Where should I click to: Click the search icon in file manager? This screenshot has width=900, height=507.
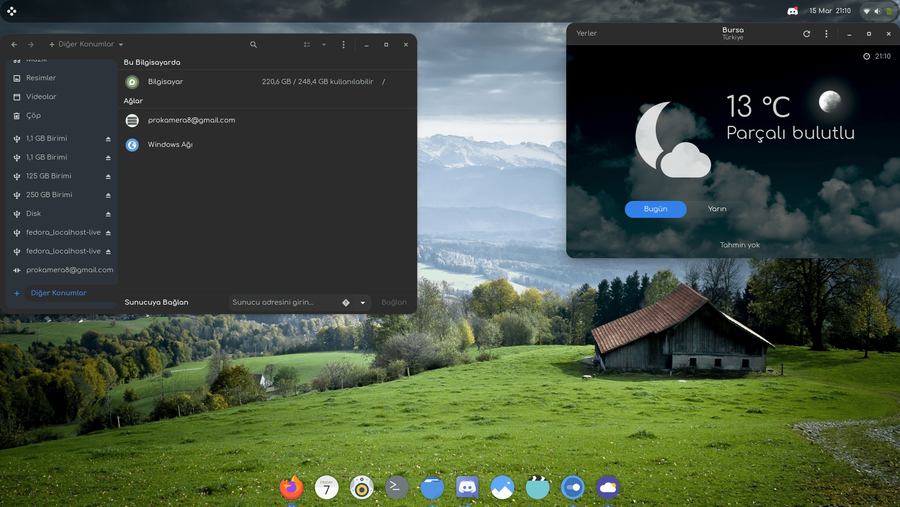(253, 45)
